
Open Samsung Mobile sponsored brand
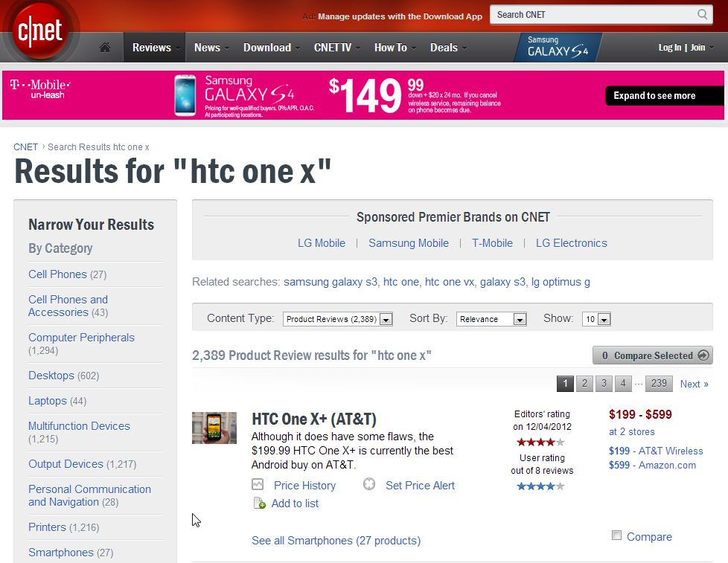[x=409, y=243]
